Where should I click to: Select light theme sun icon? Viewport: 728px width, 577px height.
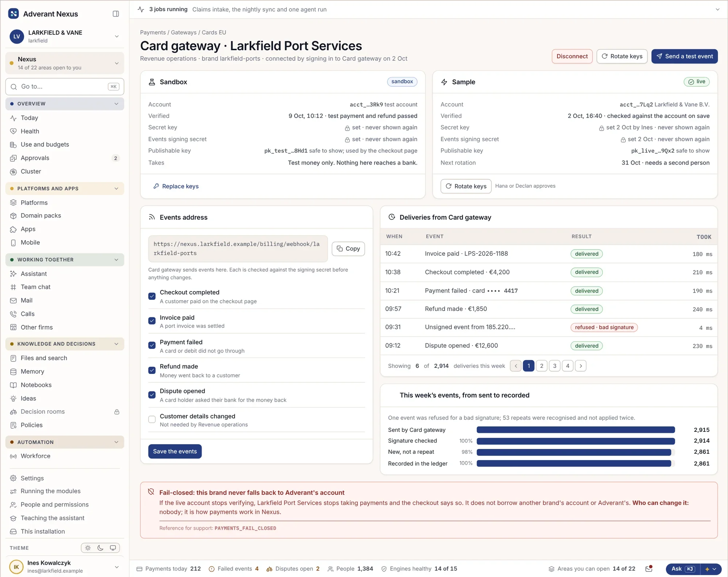pyautogui.click(x=88, y=548)
